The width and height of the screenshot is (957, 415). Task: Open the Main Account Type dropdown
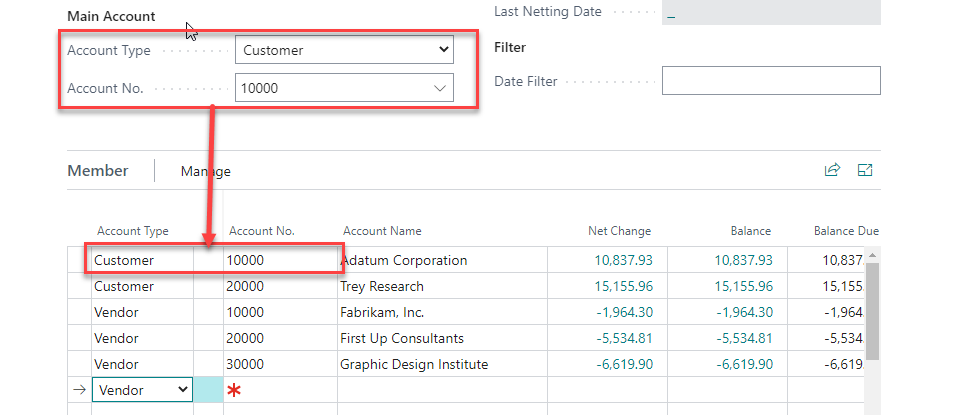344,50
